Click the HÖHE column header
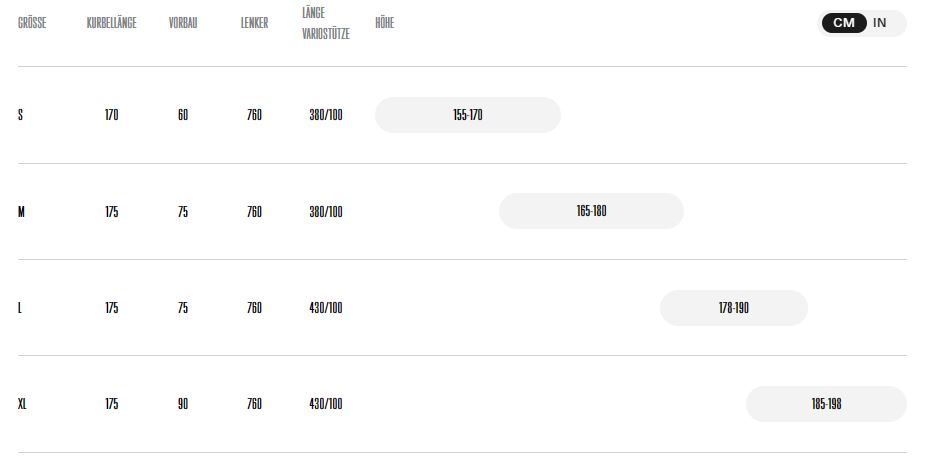931x467 pixels. 385,23
